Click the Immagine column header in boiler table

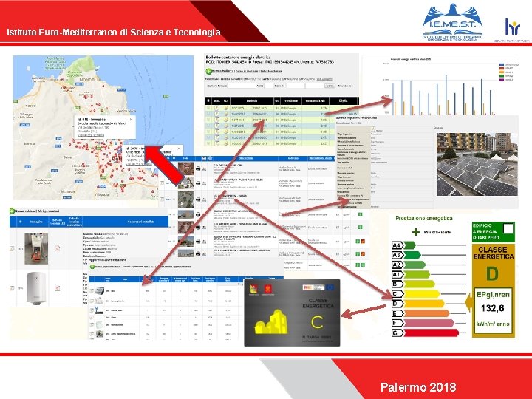tap(36, 222)
